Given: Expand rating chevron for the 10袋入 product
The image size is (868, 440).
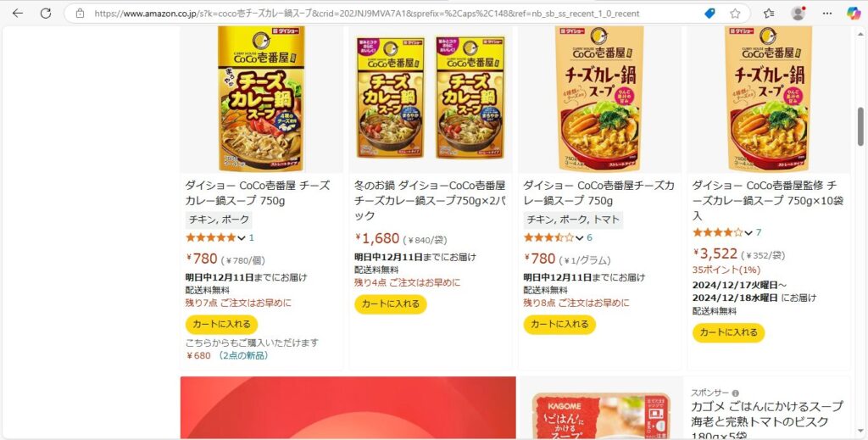Looking at the screenshot, I should pos(748,233).
